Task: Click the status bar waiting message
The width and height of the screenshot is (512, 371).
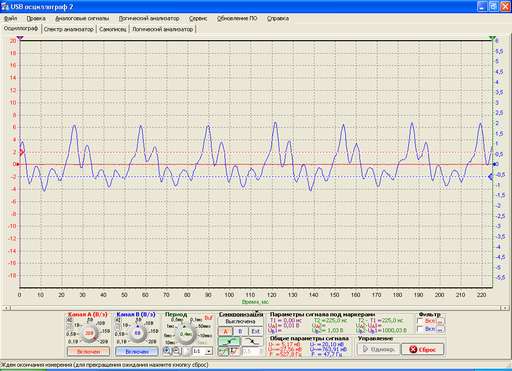Action: click(x=105, y=364)
